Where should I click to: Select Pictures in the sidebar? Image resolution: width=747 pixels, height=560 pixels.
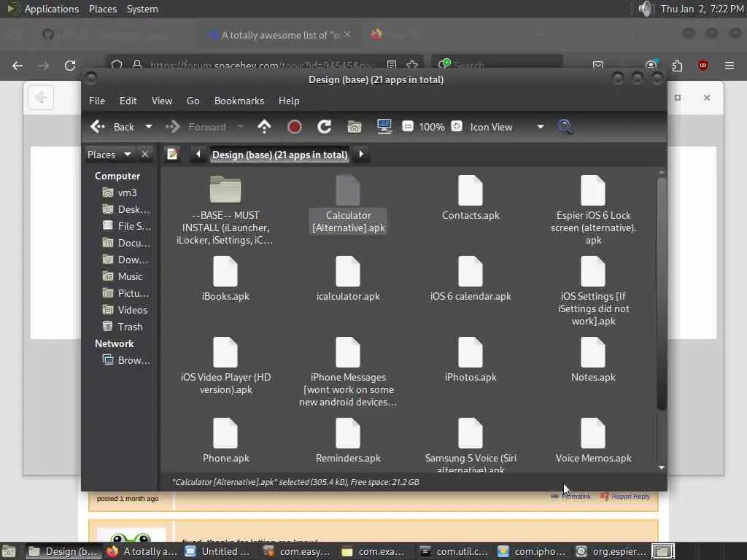pos(126,293)
